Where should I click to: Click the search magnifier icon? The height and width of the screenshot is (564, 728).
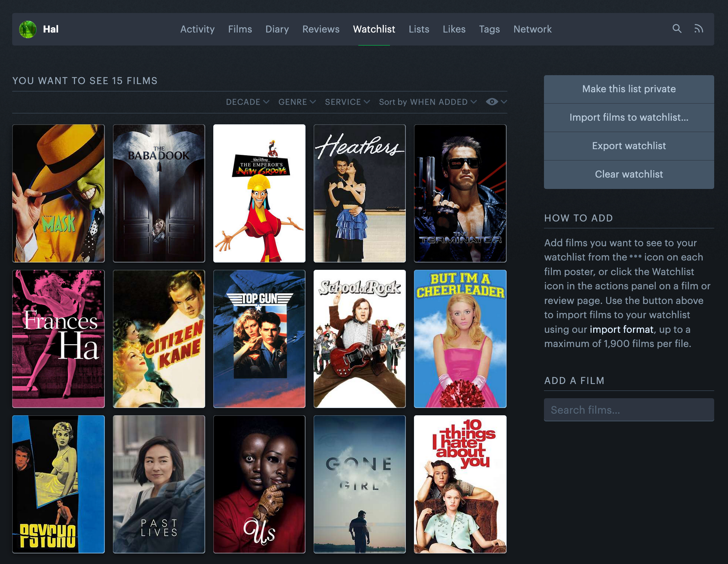pos(676,29)
